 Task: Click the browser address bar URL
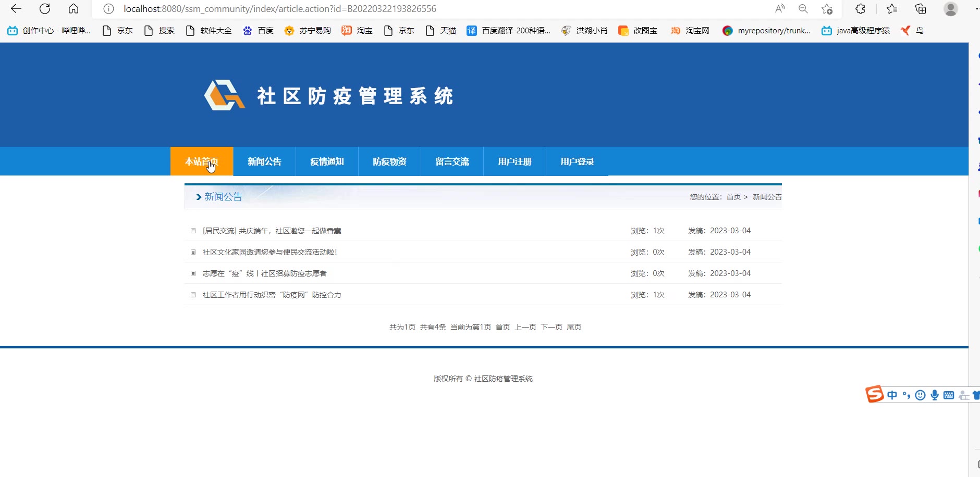click(x=280, y=9)
